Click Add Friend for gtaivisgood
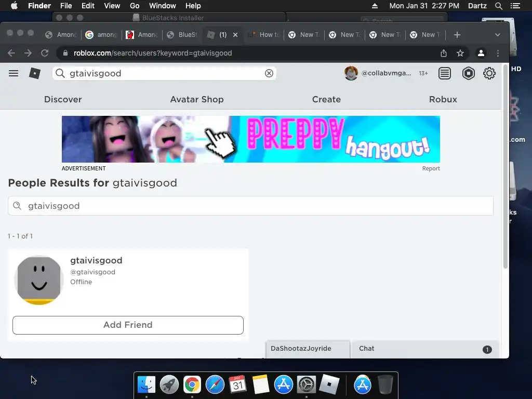Image resolution: width=532 pixels, height=399 pixels. pyautogui.click(x=128, y=325)
